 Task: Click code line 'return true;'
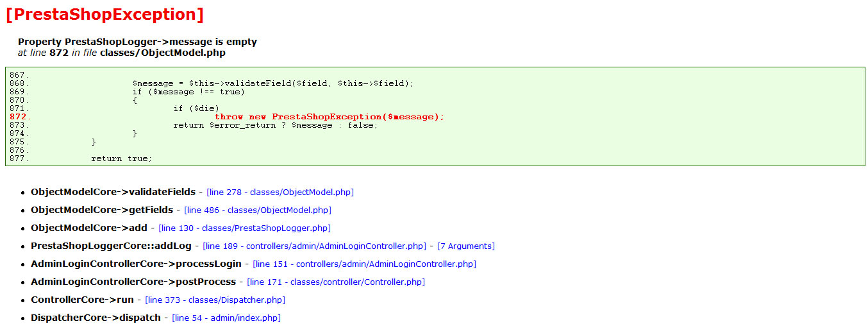click(x=122, y=158)
